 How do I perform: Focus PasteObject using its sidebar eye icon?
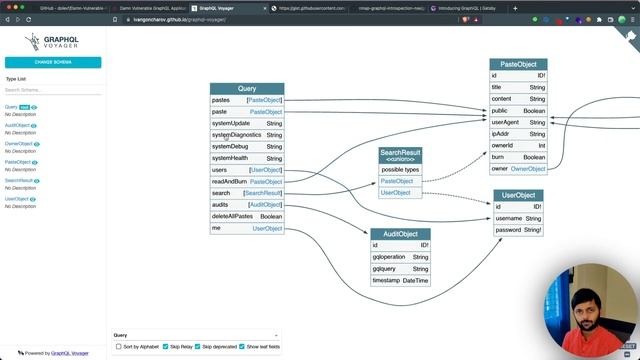tap(35, 162)
